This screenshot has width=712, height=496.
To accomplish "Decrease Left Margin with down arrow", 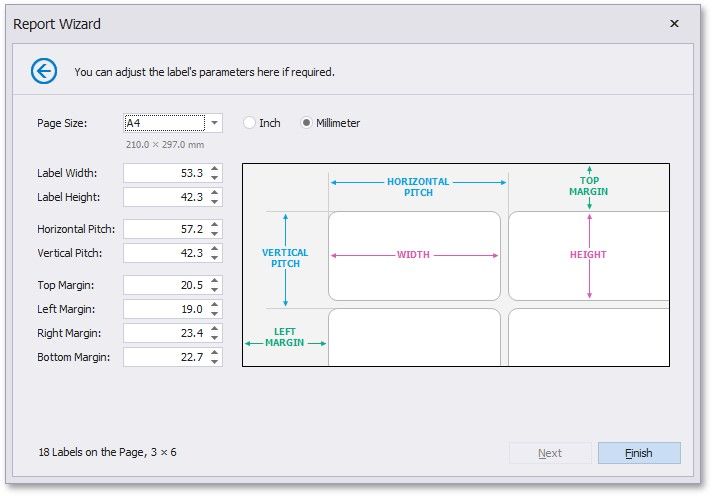I will [x=215, y=314].
